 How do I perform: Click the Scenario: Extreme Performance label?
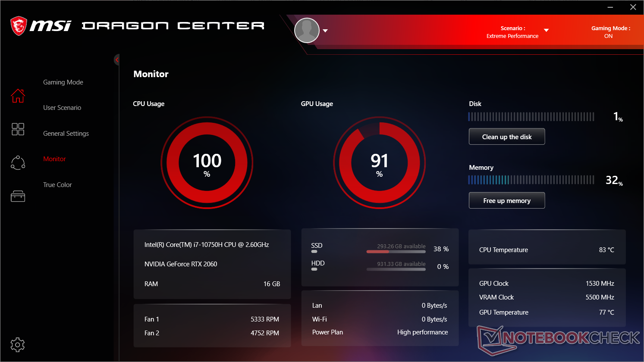tap(512, 32)
